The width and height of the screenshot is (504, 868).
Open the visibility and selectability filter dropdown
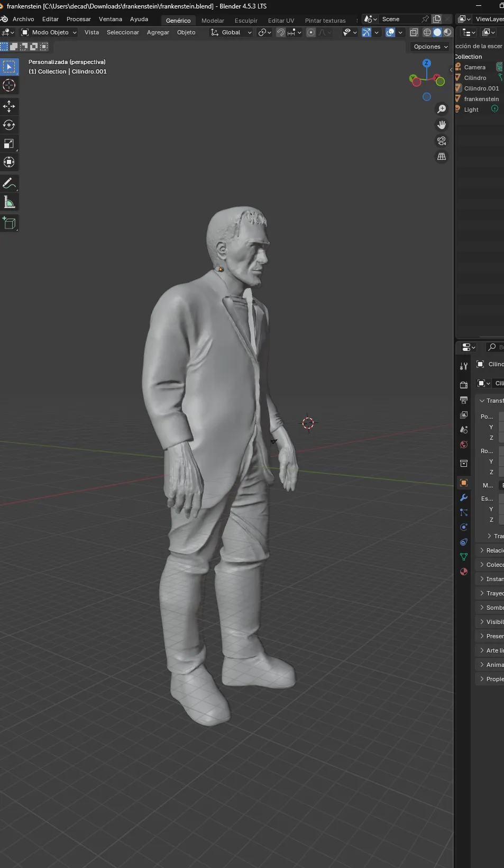350,32
